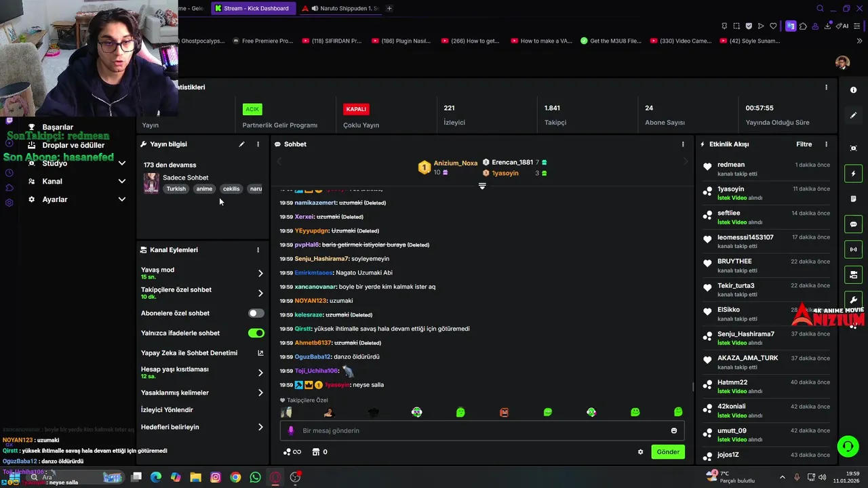Screen dimensions: 868x488
Task: Expand Yavaş mod settings
Action: [260, 273]
